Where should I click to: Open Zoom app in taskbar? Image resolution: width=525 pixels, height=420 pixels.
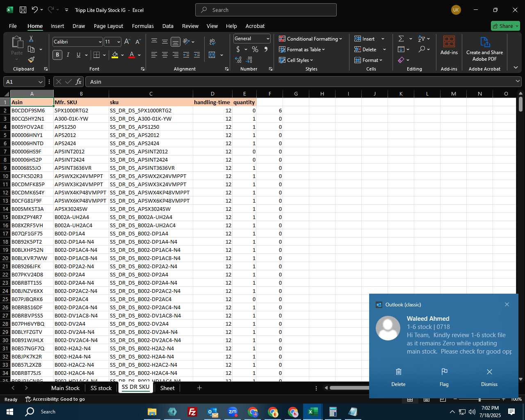click(x=233, y=412)
